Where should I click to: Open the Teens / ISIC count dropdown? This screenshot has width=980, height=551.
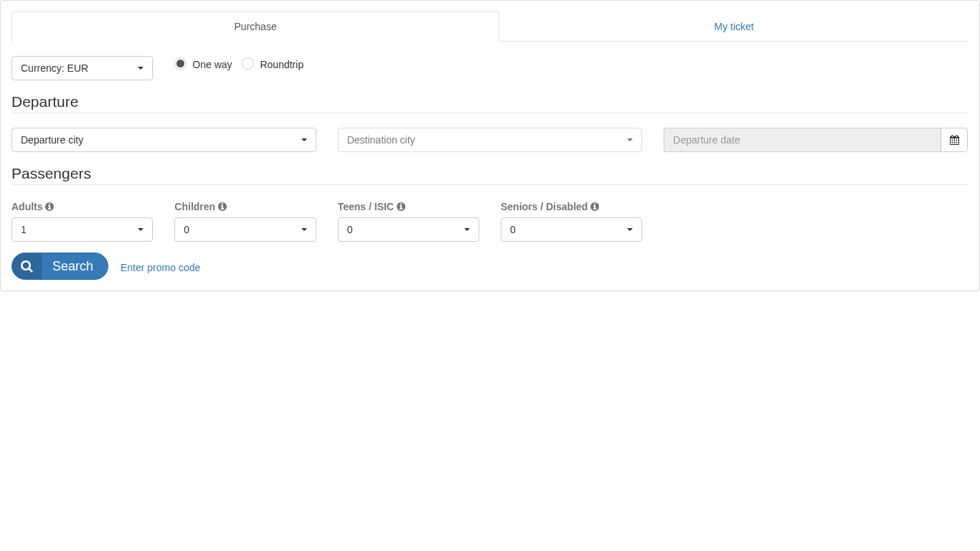coord(408,230)
